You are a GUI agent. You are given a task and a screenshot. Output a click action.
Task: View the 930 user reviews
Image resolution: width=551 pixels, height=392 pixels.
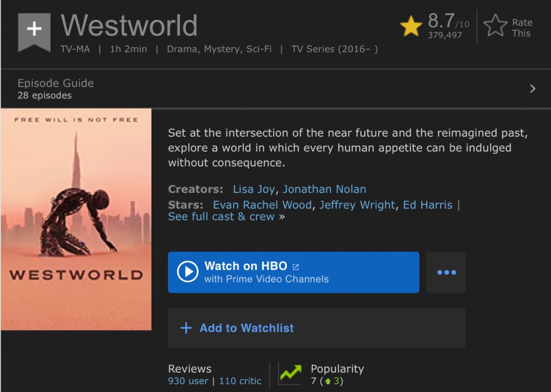[188, 381]
